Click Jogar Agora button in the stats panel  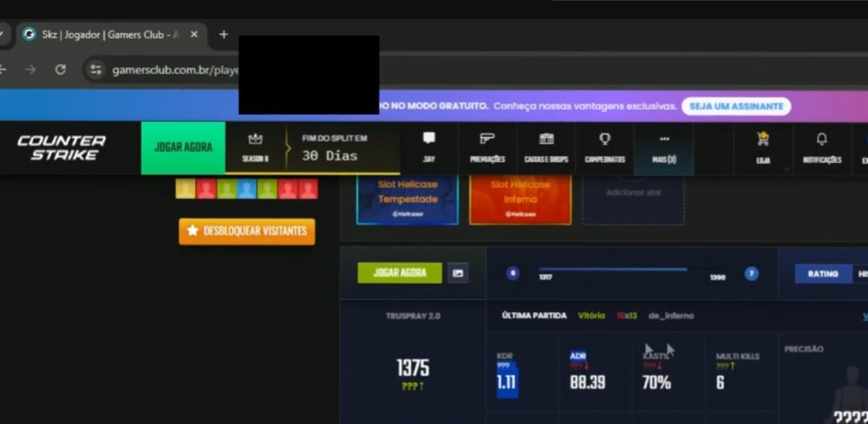pyautogui.click(x=400, y=273)
